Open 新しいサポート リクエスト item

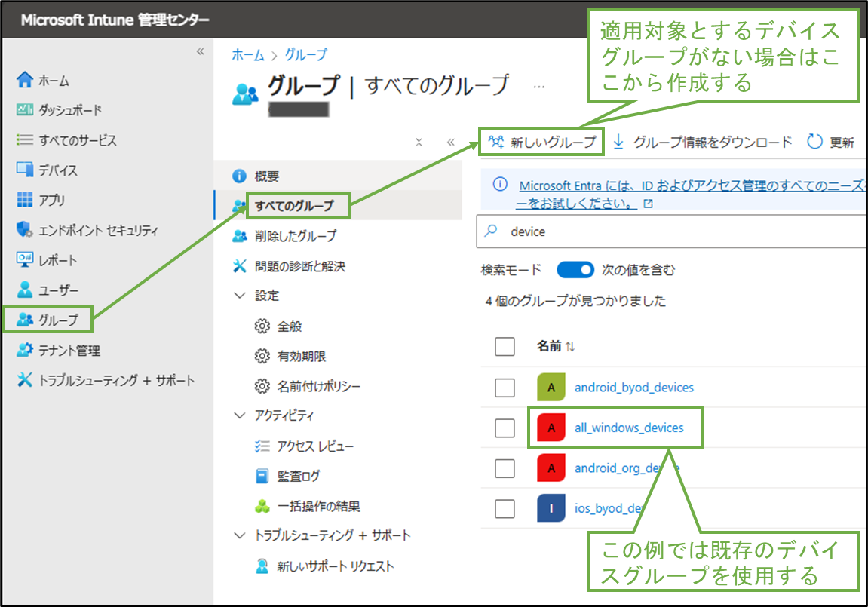pyautogui.click(x=324, y=566)
